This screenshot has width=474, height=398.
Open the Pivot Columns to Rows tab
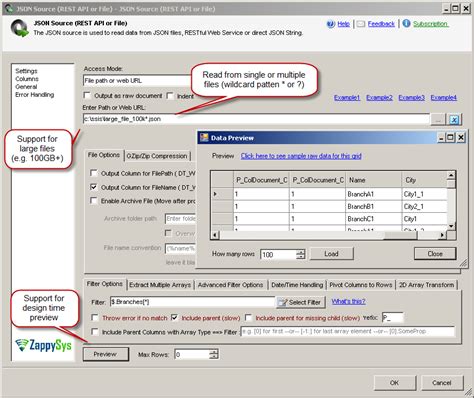point(361,285)
